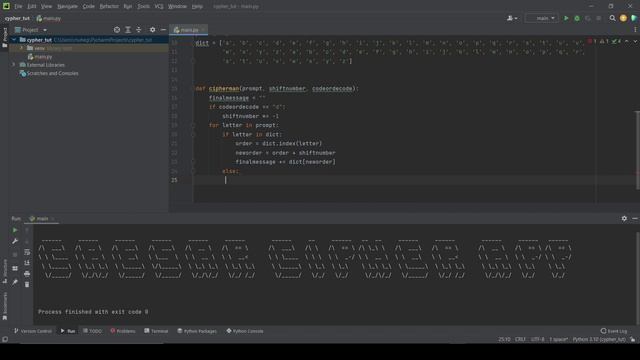Screen dimensions: 640x360
Task: Click the yellow IDE updates icon
Action: click(623, 18)
